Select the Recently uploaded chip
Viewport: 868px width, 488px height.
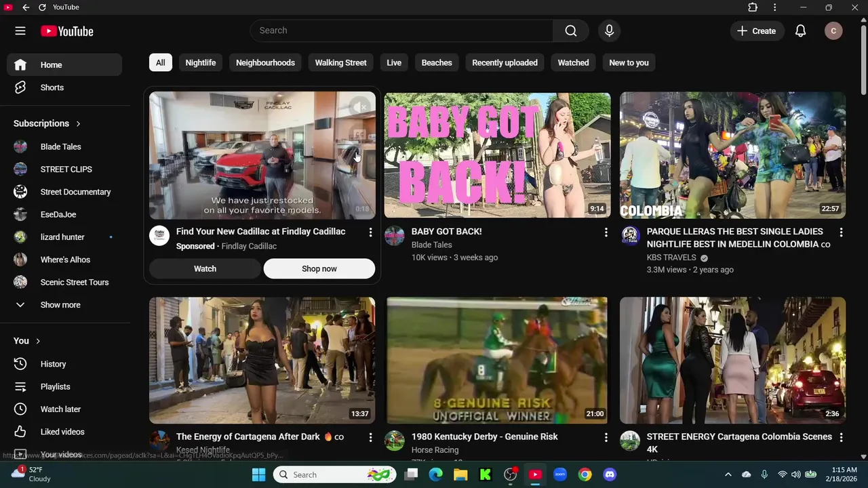pos(505,62)
